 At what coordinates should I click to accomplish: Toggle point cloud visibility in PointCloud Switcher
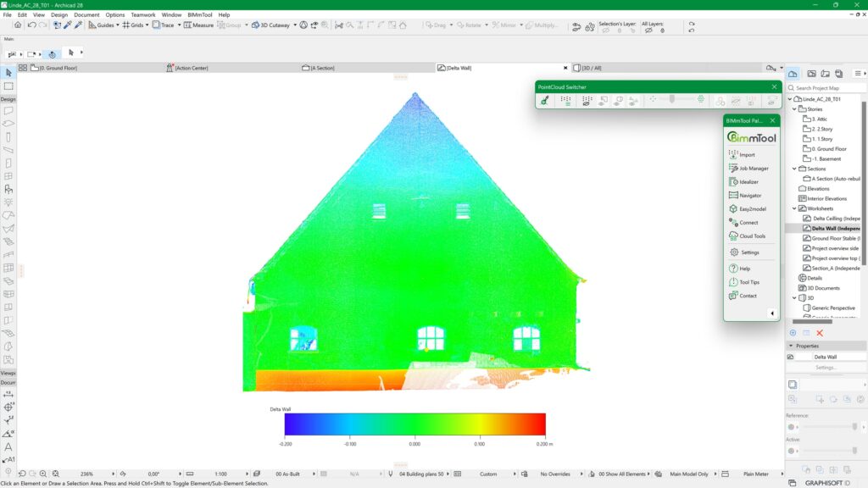point(568,101)
